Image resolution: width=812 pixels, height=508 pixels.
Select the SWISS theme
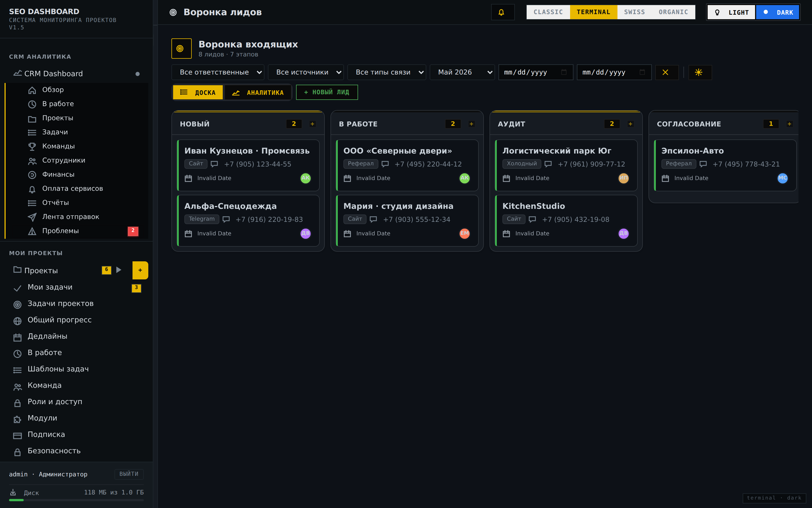634,12
